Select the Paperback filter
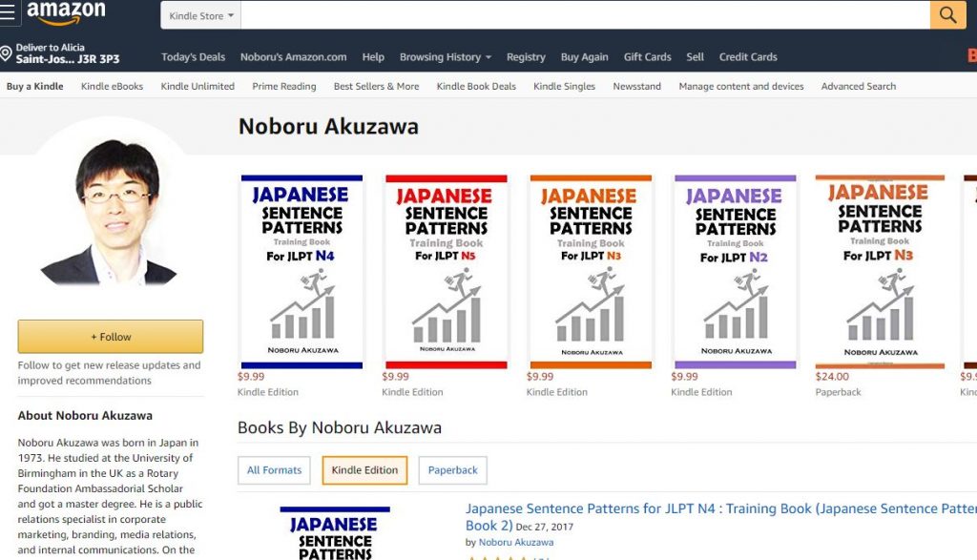Screen dimensions: 977x560 [x=452, y=470]
